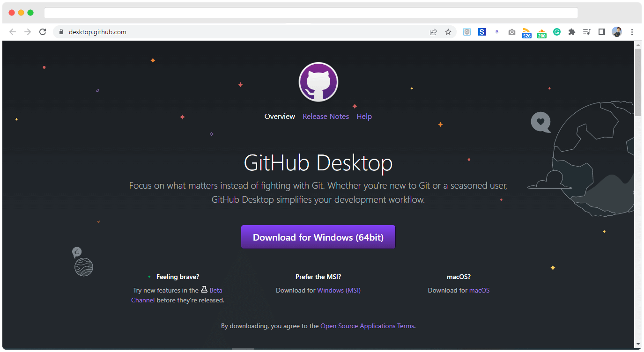644x352 pixels.
Task: Open the Grammarly extension icon
Action: coord(557,32)
